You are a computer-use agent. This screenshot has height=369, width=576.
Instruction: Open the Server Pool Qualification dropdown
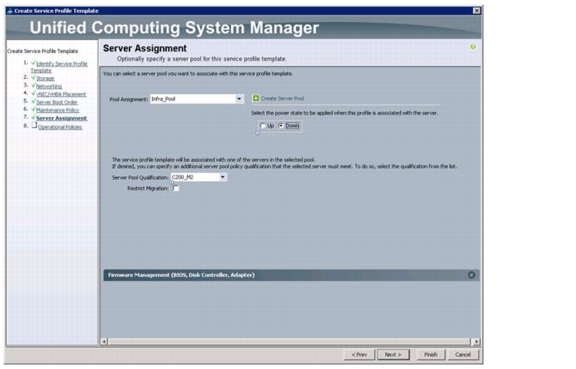(x=223, y=177)
